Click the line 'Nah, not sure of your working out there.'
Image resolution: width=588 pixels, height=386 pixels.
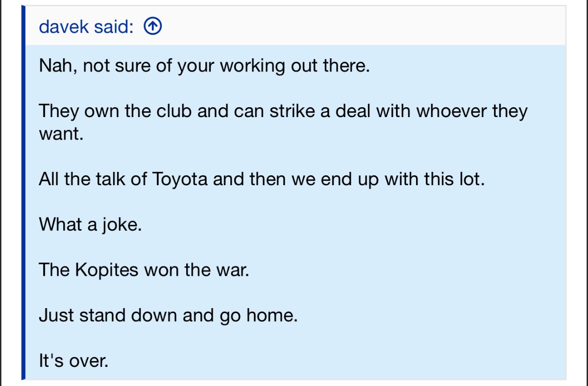[204, 66]
